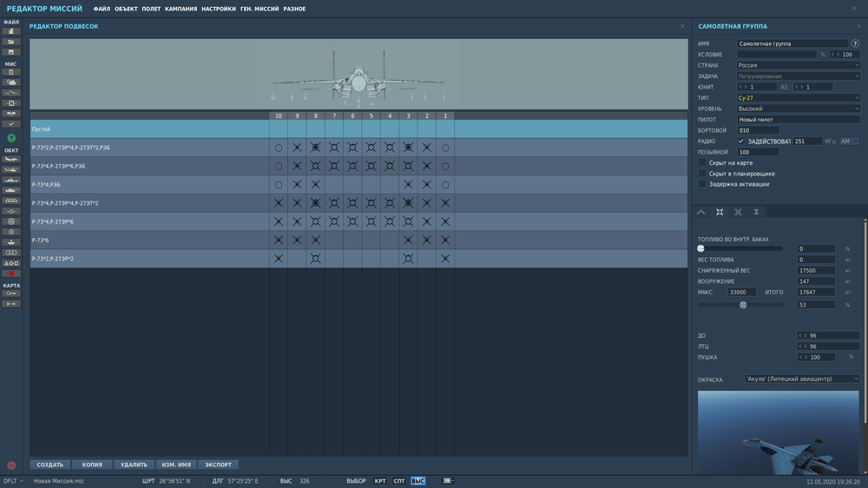Click the red power exit icon
This screenshot has width=868, height=488.
11,465
